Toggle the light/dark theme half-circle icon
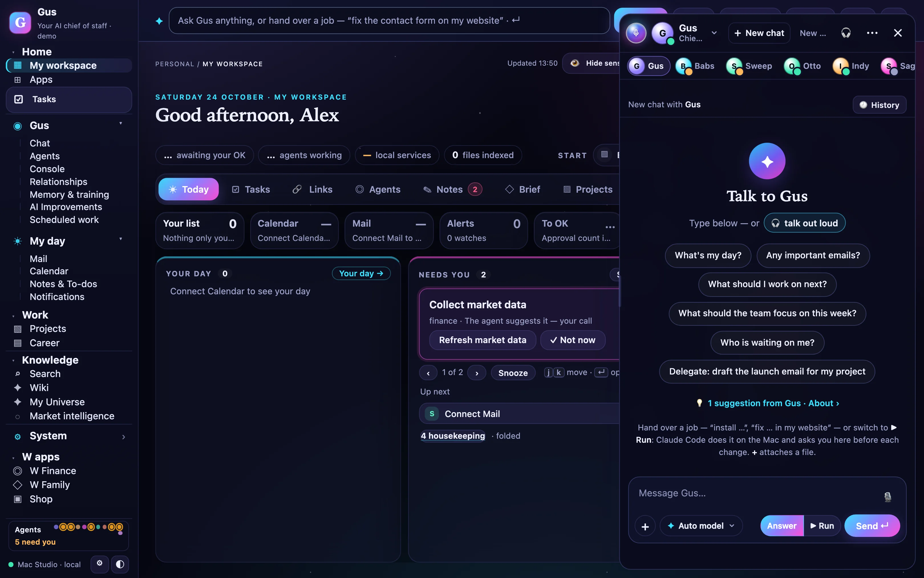 pos(120,564)
